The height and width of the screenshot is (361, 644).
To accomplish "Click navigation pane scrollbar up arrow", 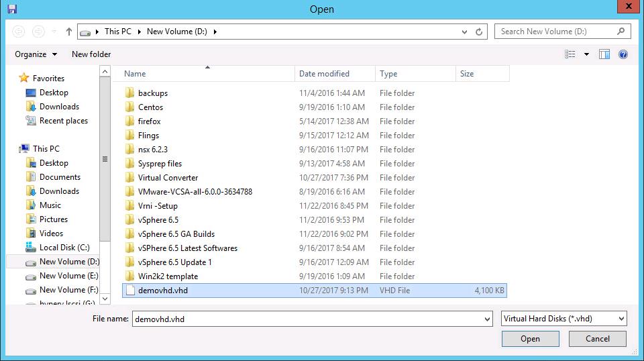I will (105, 71).
